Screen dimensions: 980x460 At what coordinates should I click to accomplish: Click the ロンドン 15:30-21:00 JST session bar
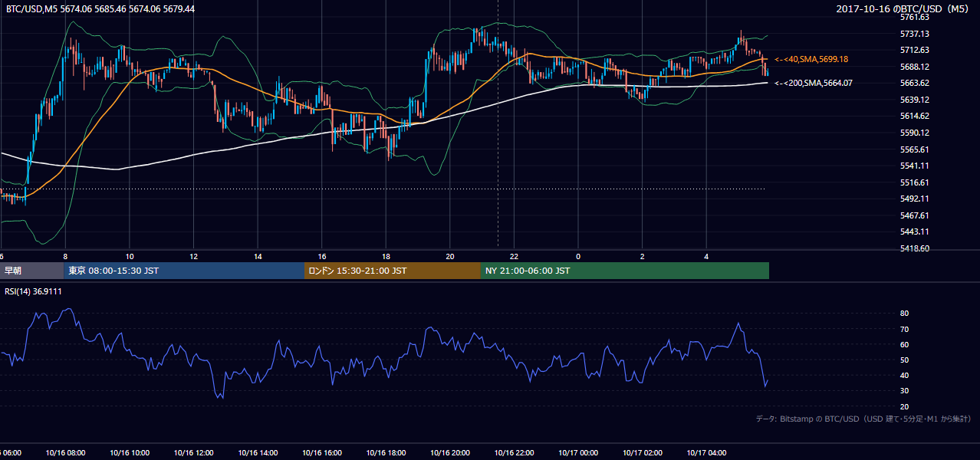click(x=393, y=271)
